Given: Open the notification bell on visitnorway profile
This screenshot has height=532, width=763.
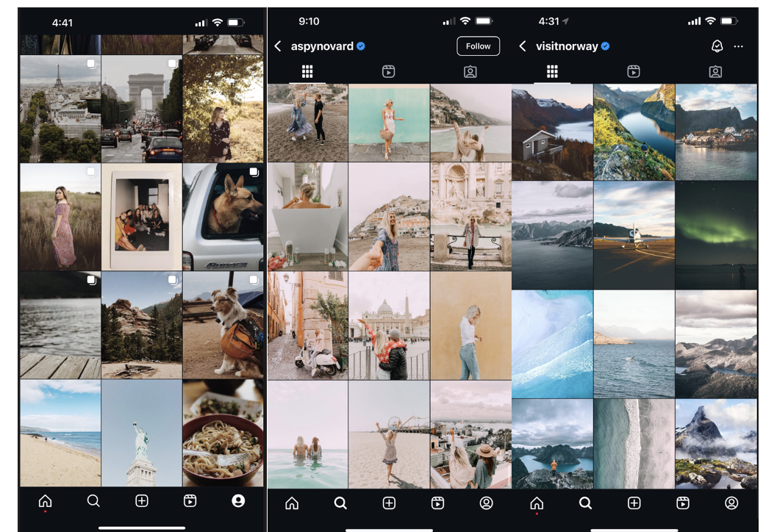Looking at the screenshot, I should pos(717,46).
